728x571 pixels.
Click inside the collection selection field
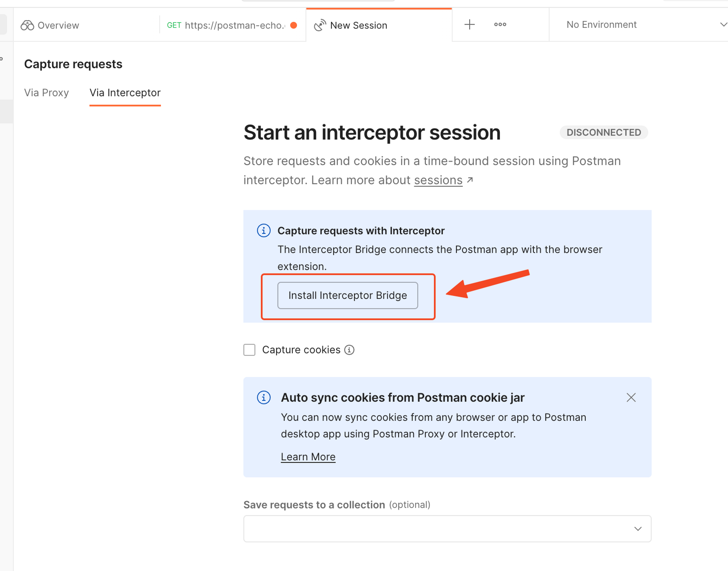(x=419, y=528)
